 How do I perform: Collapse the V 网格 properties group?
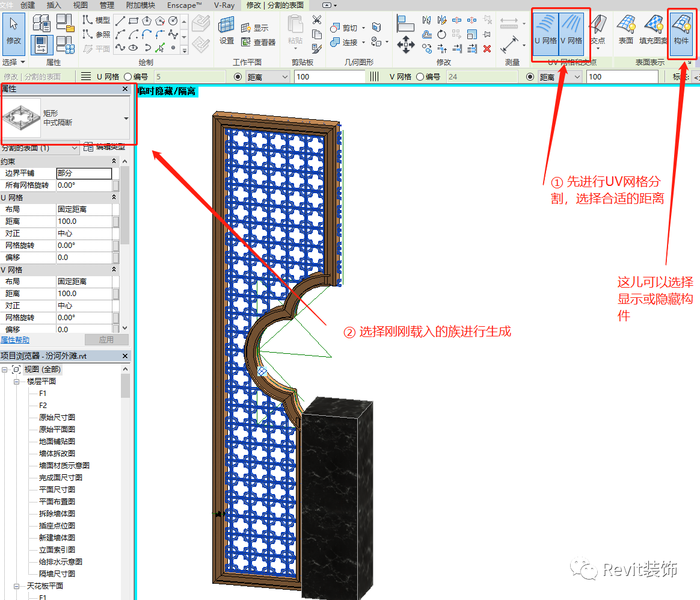114,270
